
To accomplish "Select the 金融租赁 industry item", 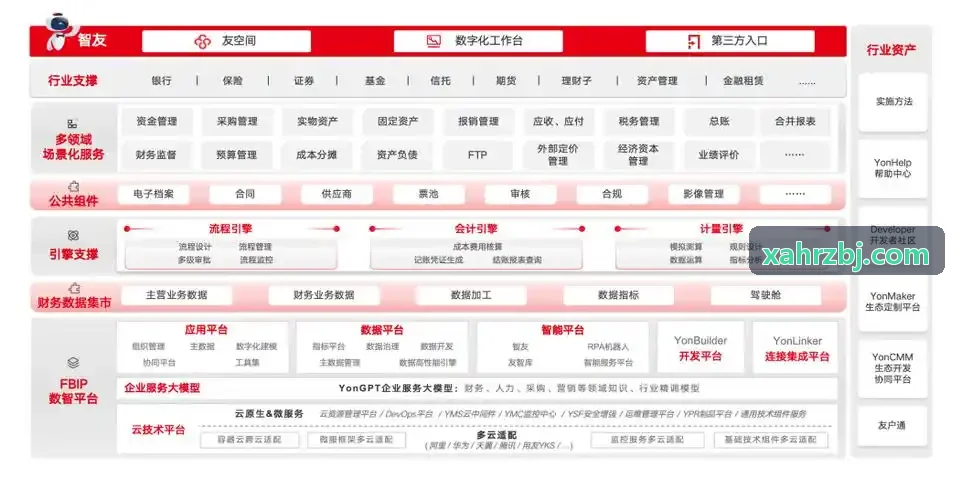I will point(743,80).
